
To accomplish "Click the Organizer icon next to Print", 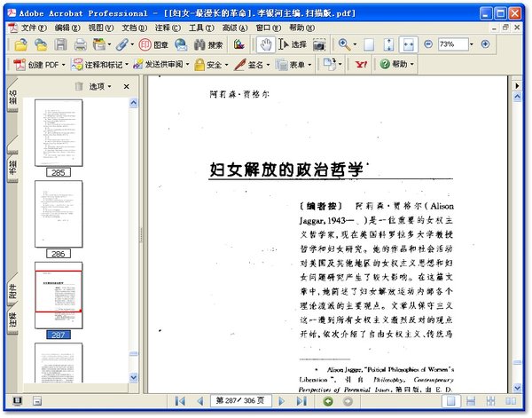I will [x=99, y=44].
